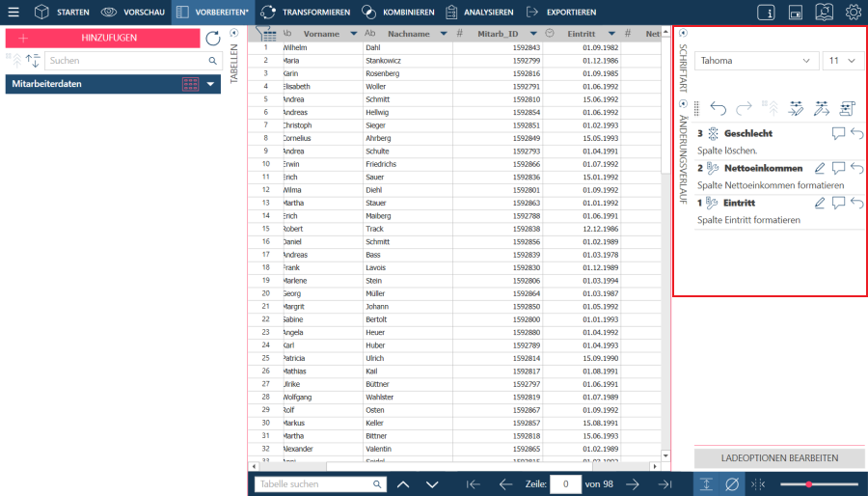
Task: Open the hamburger main menu
Action: tap(14, 13)
